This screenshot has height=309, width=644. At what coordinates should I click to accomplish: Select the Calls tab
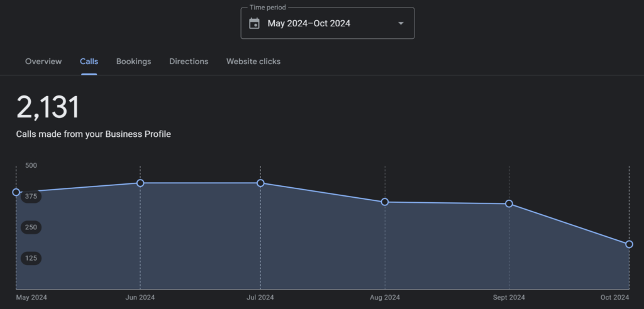point(89,62)
